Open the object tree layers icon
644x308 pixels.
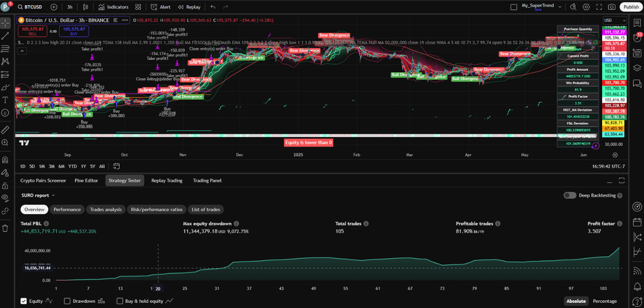tap(637, 68)
